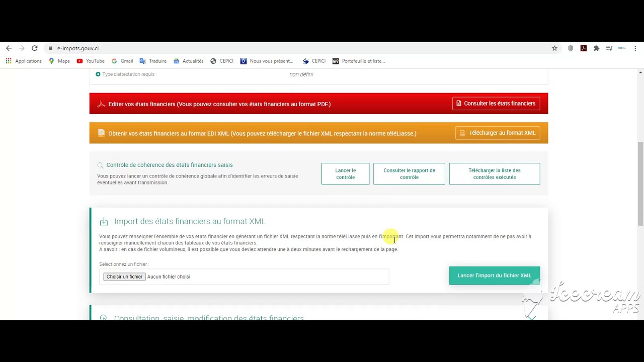
Task: Click the vertical page scrollbar thumb
Action: coord(640,184)
